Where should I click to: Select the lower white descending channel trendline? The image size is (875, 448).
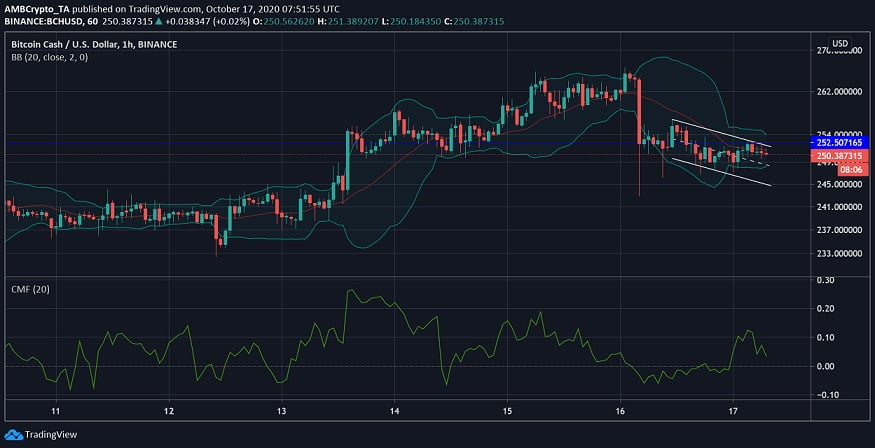(720, 172)
